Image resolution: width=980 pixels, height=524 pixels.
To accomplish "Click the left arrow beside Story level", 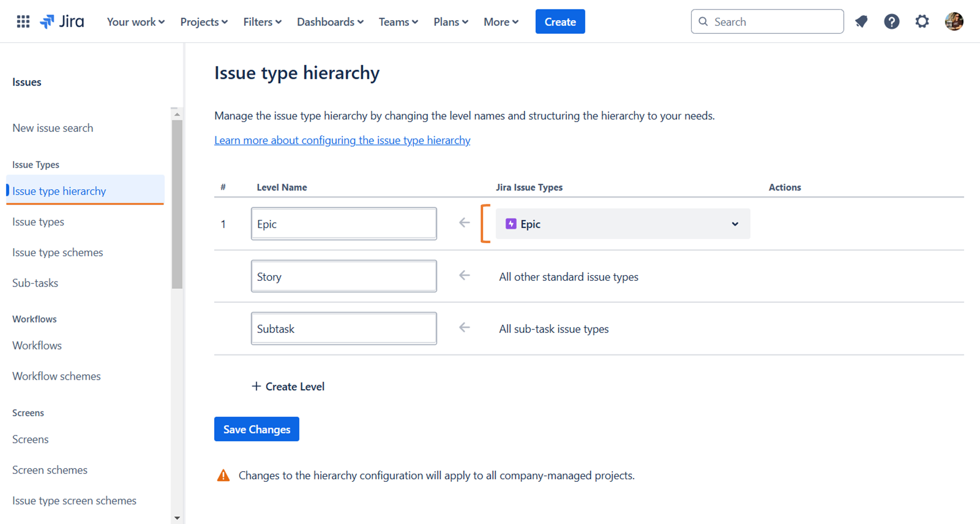I will [464, 275].
